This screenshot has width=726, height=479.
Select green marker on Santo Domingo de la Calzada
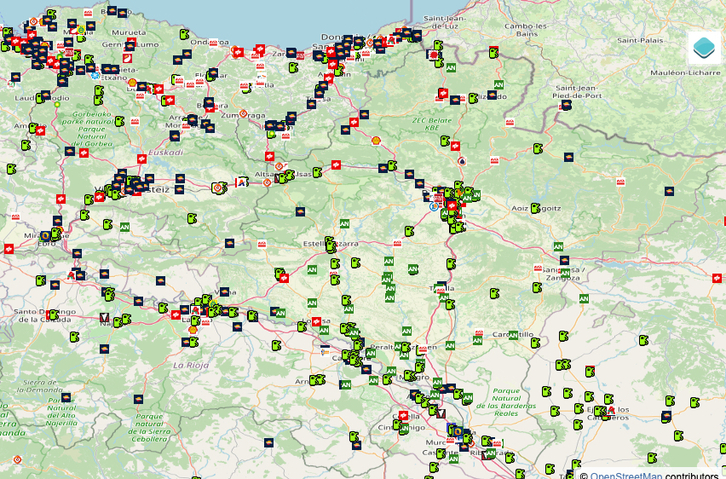[x=54, y=315]
